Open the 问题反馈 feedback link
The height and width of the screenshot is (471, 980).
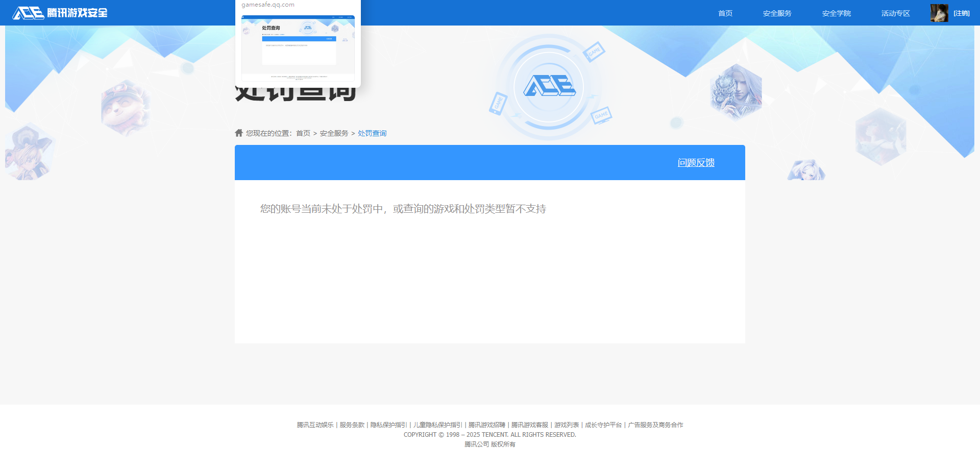tap(696, 162)
